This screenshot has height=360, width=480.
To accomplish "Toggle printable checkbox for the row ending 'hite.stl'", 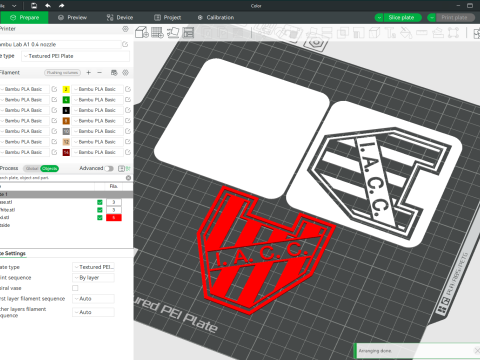I will click(x=100, y=210).
